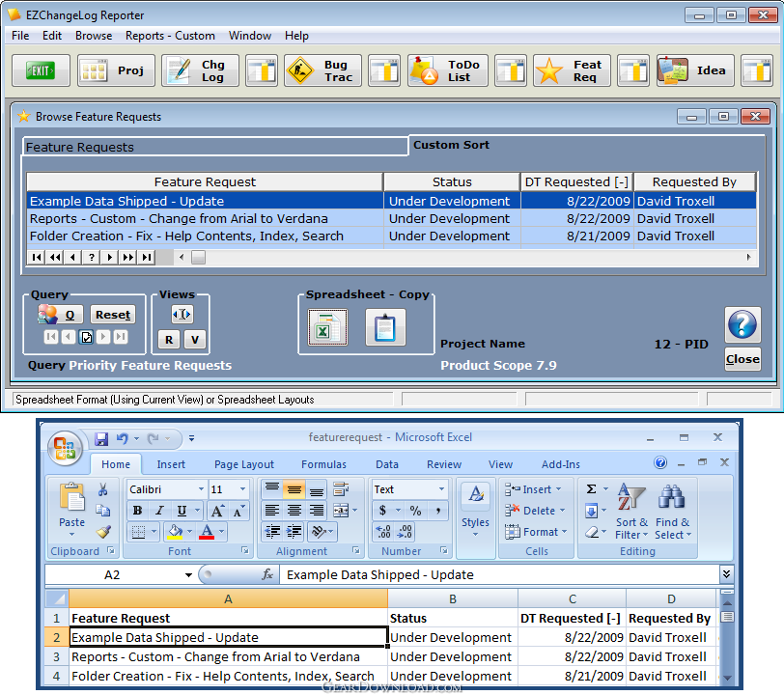
Task: Click the Find & Select binoculars
Action: (671, 512)
